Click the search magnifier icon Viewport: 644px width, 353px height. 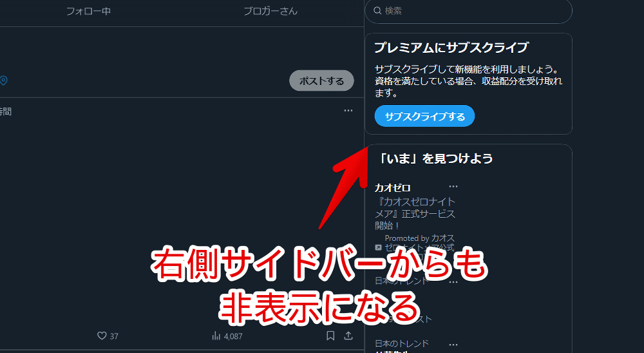pos(377,11)
